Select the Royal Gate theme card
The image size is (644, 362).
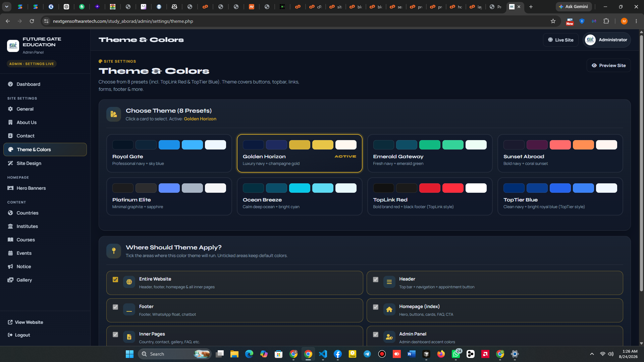(169, 154)
